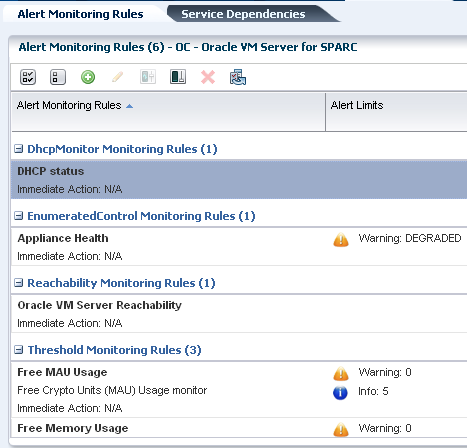Image resolution: width=467 pixels, height=448 pixels.
Task: Open Reachability Monitoring Rules (1) link
Action: click(x=121, y=283)
